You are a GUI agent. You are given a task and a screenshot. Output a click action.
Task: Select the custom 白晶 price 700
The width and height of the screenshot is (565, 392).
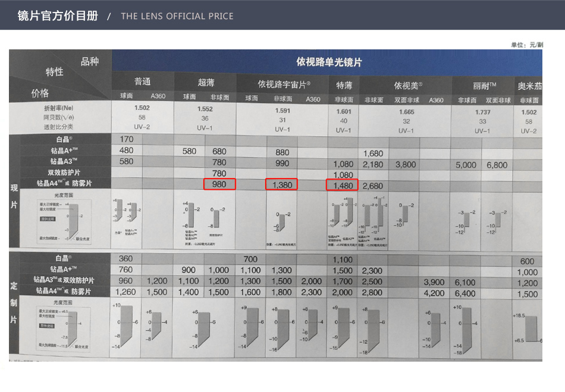[250, 259]
